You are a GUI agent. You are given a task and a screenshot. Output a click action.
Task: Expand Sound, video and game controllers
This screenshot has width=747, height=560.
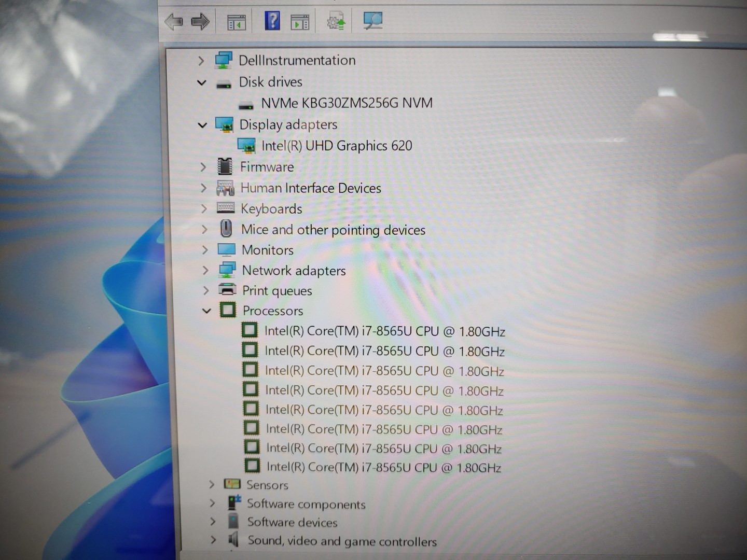pyautogui.click(x=213, y=540)
